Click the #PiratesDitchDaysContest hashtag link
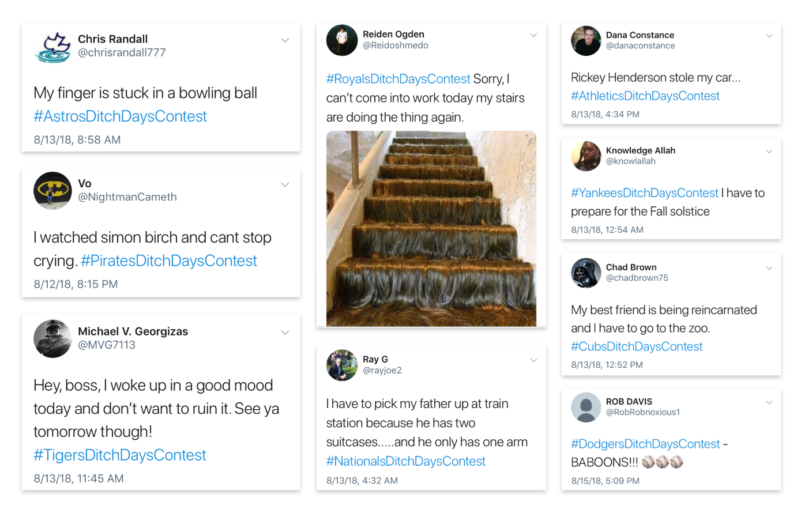 coord(168,261)
